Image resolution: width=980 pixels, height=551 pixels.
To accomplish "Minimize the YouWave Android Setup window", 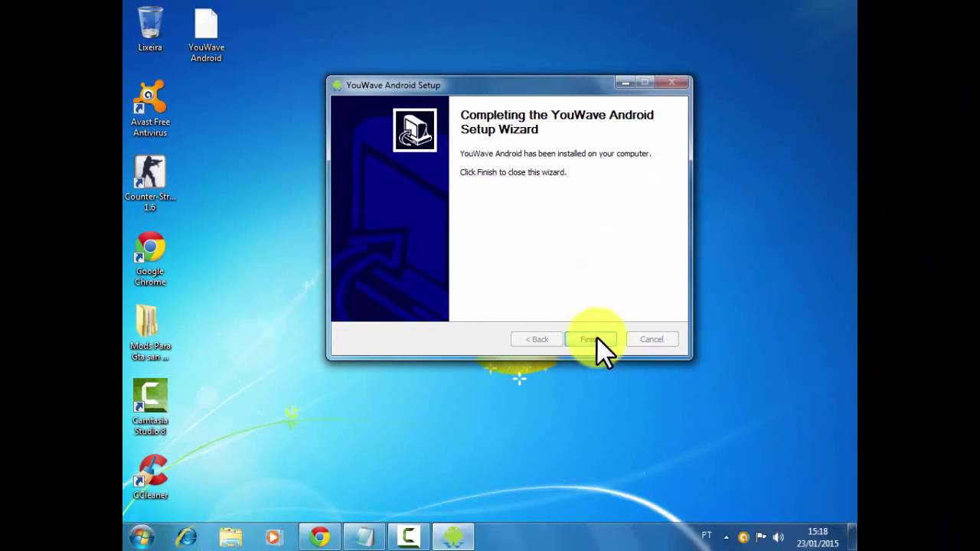I will point(626,83).
